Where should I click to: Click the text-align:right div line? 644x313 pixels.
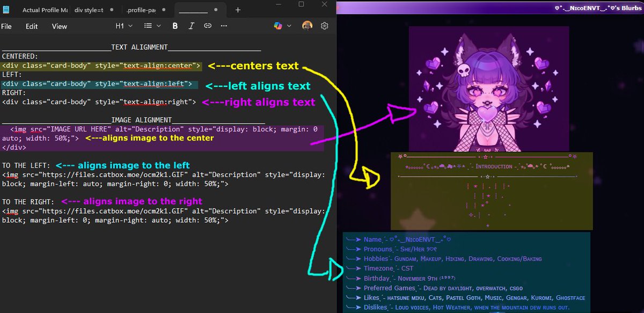click(x=99, y=101)
